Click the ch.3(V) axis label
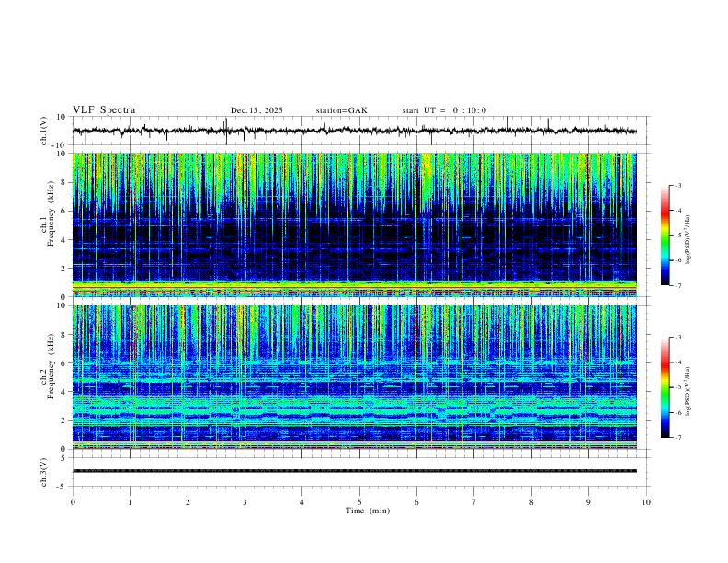 pos(44,472)
